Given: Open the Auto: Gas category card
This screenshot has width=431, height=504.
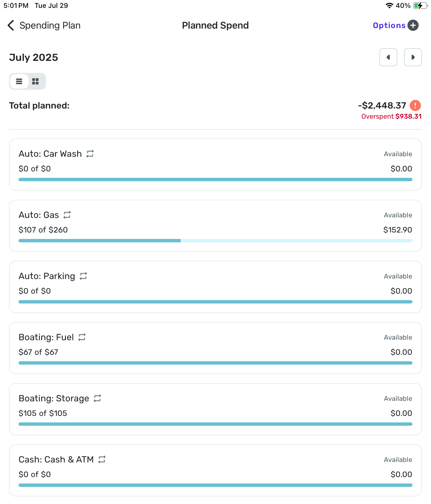Looking at the screenshot, I should [x=215, y=225].
